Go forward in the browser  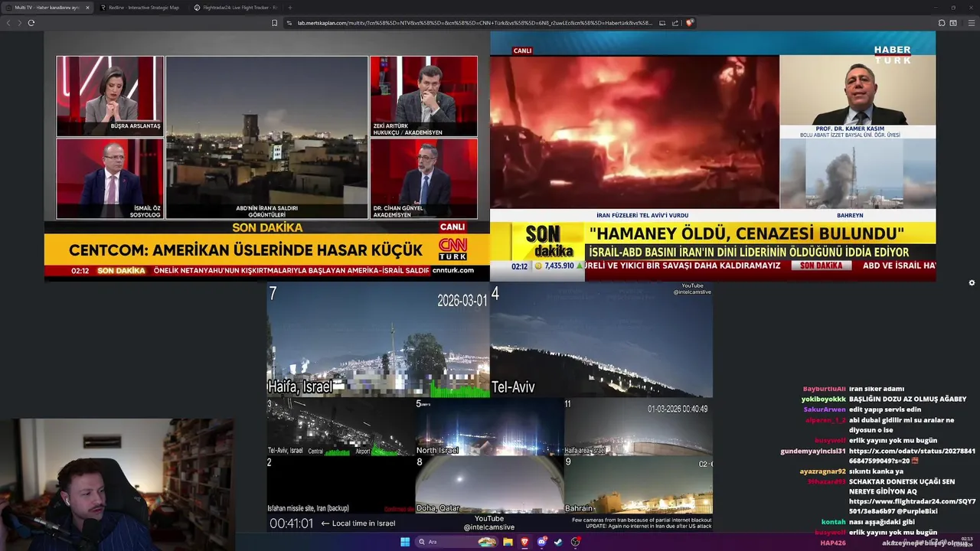click(x=20, y=23)
